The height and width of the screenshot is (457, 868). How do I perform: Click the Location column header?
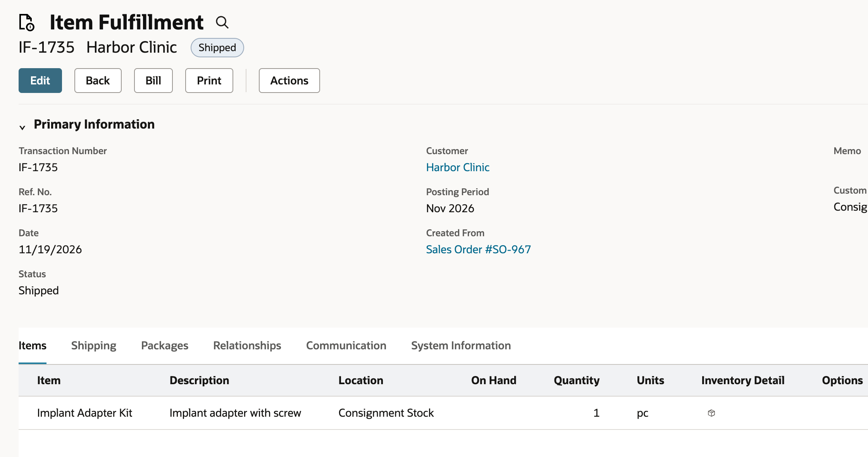[361, 380]
